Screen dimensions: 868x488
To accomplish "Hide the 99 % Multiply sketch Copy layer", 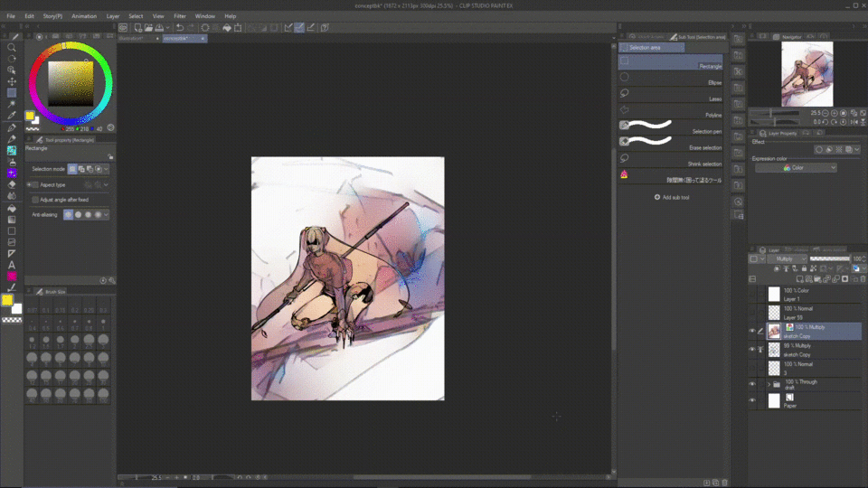I will tap(751, 349).
